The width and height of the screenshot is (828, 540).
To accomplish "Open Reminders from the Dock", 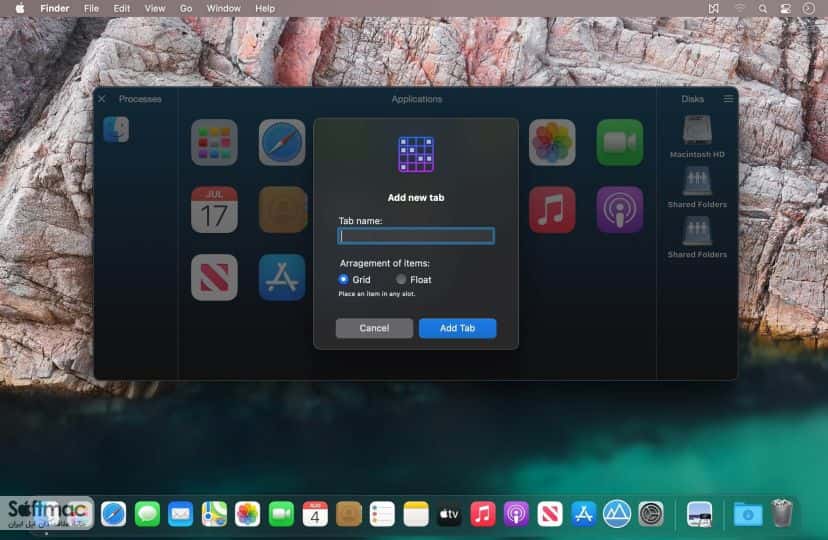I will tap(382, 514).
